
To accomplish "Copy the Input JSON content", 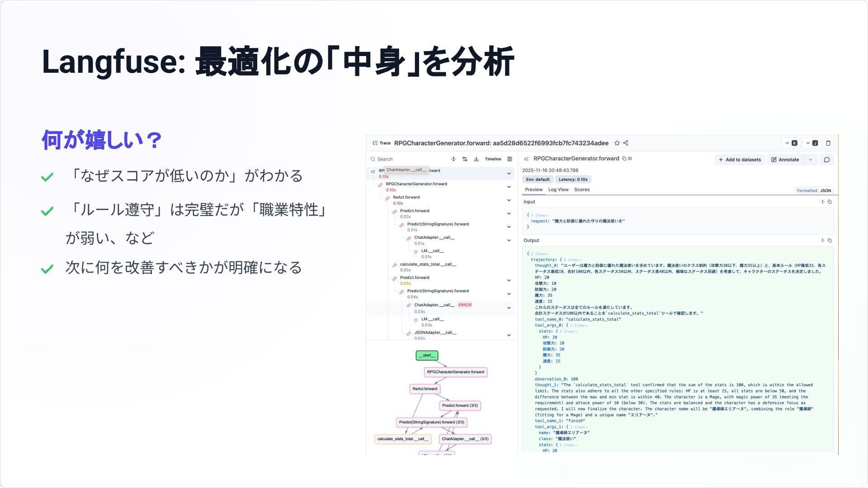I will [830, 202].
